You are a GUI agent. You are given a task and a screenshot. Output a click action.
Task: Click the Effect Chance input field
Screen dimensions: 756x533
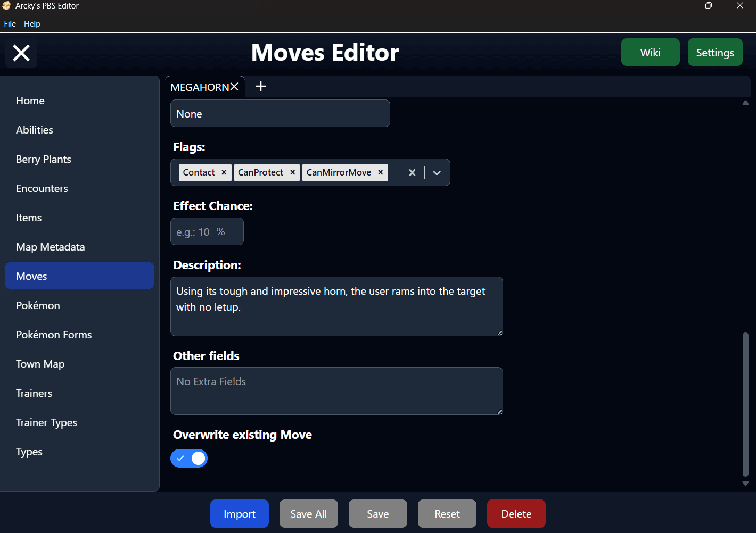207,231
